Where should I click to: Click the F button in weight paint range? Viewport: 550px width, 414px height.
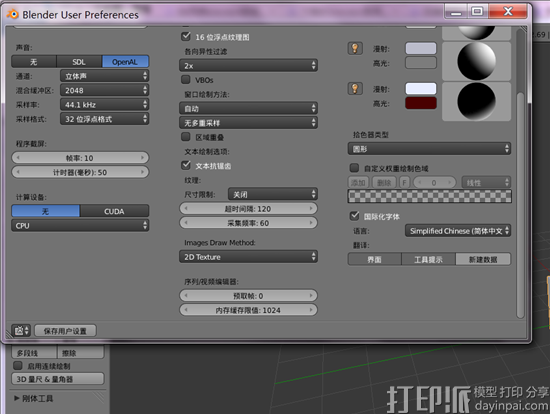[x=404, y=182]
